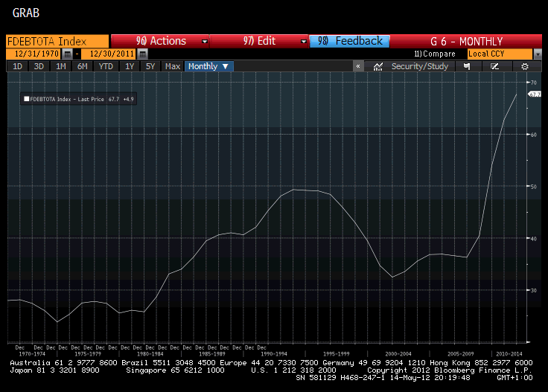Click the 1990-1994 x-axis label

pyautogui.click(x=274, y=353)
